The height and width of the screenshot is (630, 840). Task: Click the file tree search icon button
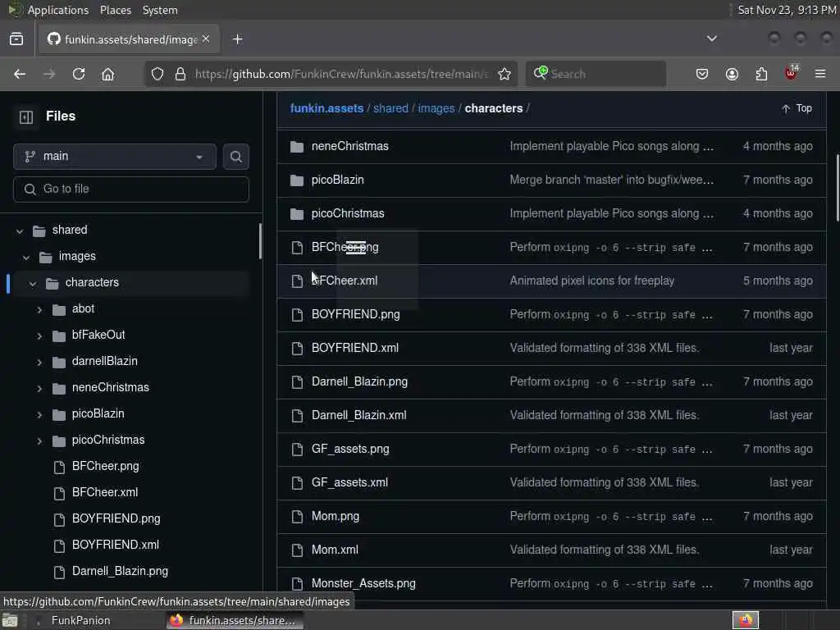coord(235,157)
